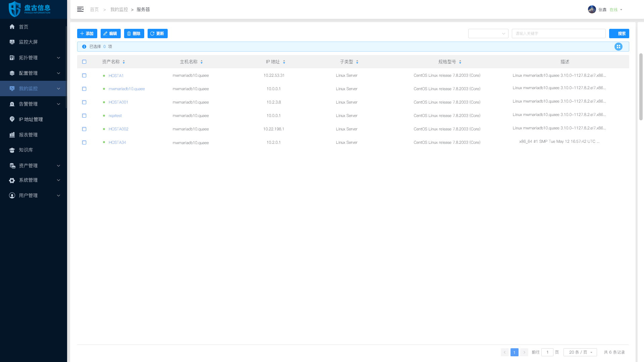Open 监控大屏 monitor screen icon
The width and height of the screenshot is (644, 362).
pos(12,42)
